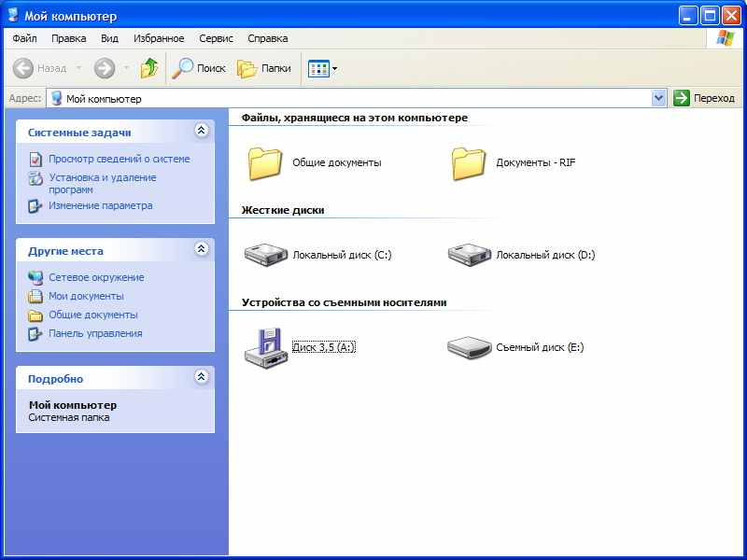Click the Диск 3,5 (A:) label

pyautogui.click(x=323, y=347)
